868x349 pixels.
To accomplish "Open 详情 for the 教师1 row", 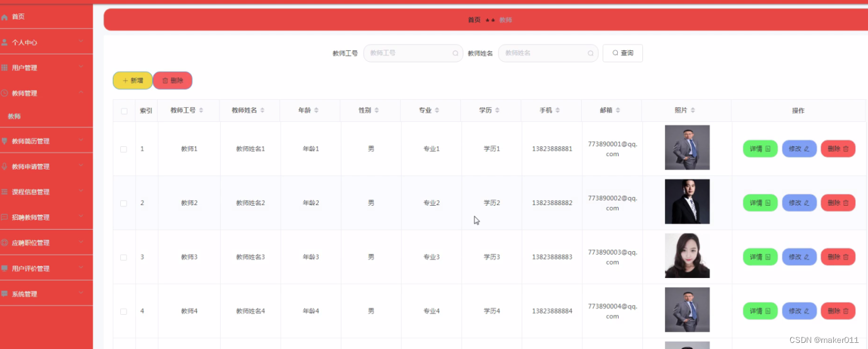I will [x=760, y=149].
